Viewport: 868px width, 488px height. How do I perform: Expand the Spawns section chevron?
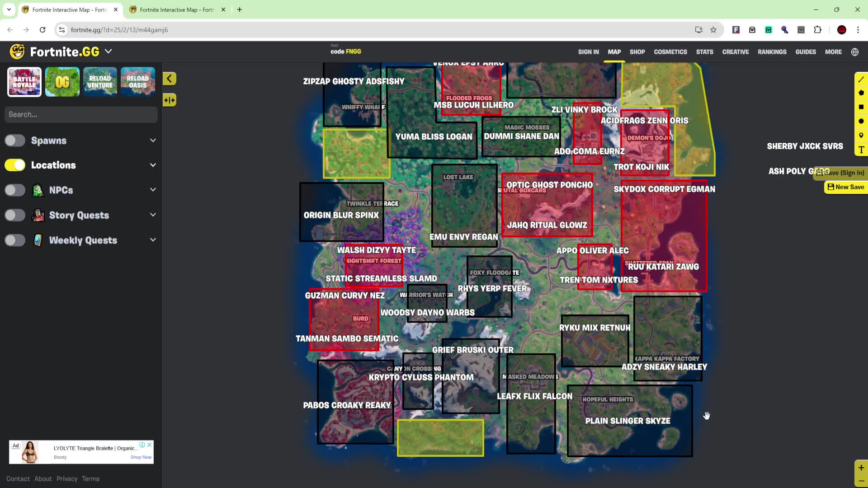click(x=153, y=141)
